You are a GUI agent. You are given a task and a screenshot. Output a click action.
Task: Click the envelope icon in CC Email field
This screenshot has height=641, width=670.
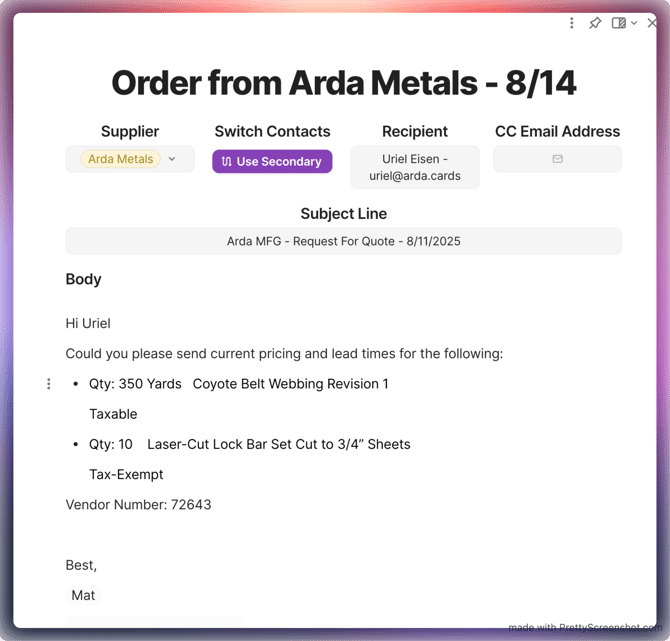point(557,159)
